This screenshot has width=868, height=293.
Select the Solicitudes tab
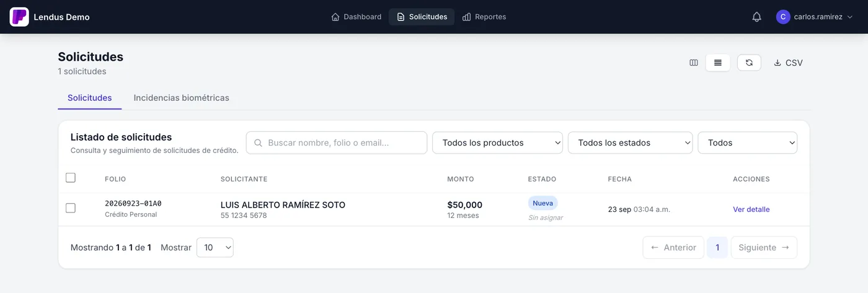coord(90,98)
